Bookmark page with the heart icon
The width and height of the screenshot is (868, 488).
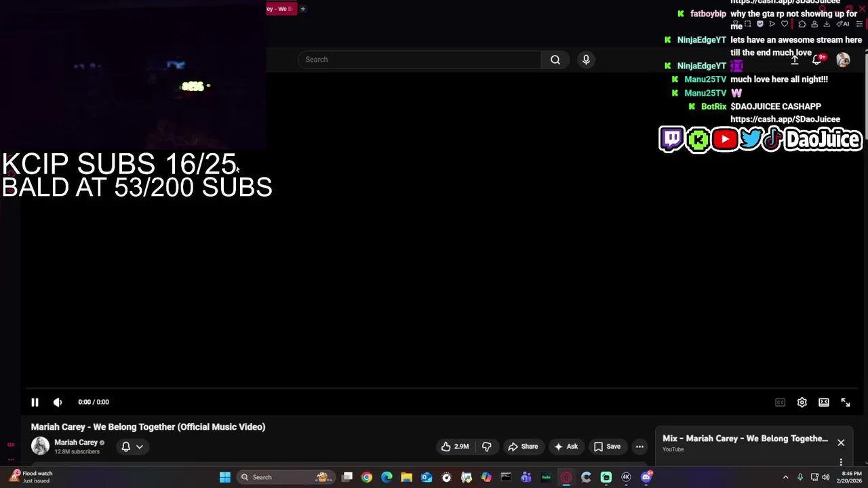coord(785,24)
